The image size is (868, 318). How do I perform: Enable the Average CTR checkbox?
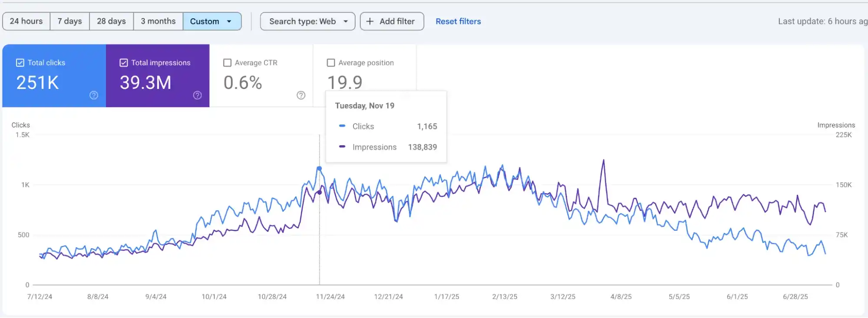tap(227, 63)
